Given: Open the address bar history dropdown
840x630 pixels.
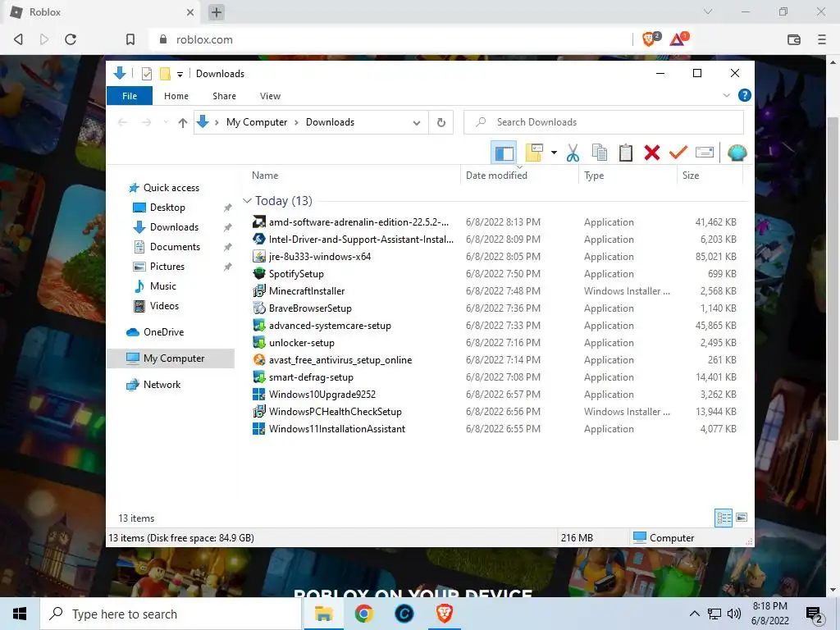Looking at the screenshot, I should click(x=416, y=123).
